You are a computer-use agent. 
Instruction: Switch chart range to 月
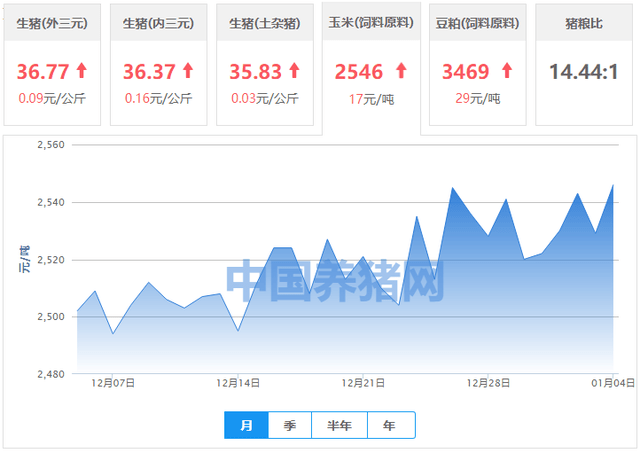tap(246, 425)
